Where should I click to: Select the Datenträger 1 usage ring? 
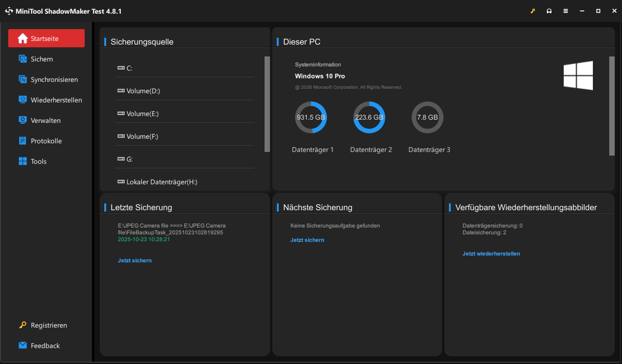(x=311, y=117)
